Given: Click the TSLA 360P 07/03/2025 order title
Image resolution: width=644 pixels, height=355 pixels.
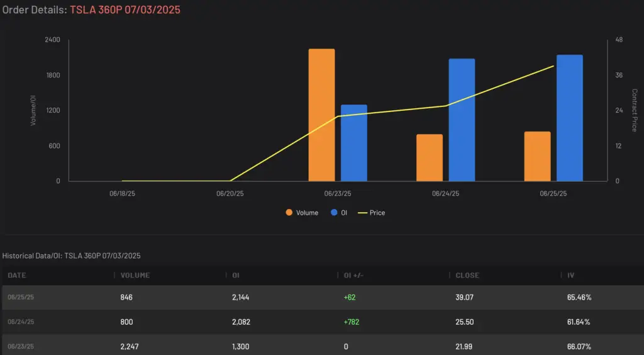Looking at the screenshot, I should (125, 10).
